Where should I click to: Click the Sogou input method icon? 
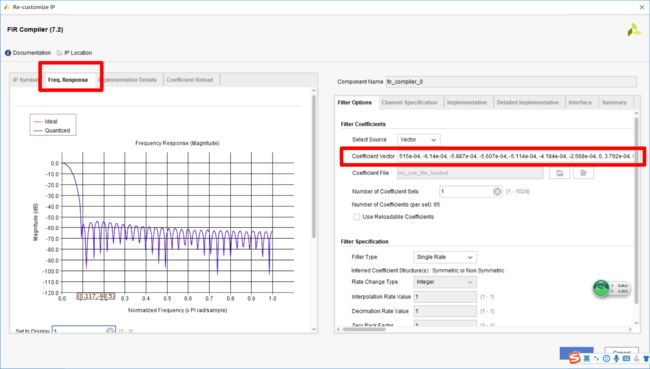click(x=574, y=358)
